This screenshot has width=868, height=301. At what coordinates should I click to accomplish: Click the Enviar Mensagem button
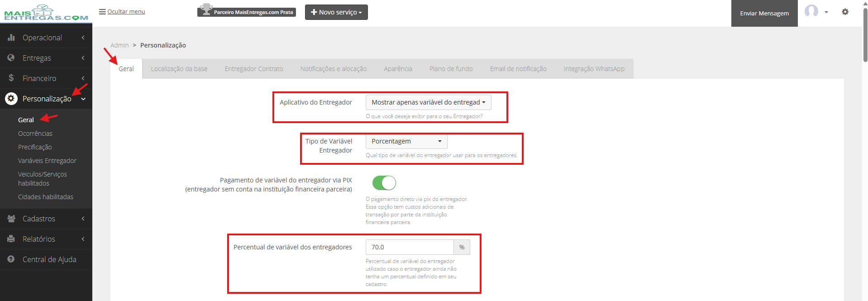tap(764, 13)
